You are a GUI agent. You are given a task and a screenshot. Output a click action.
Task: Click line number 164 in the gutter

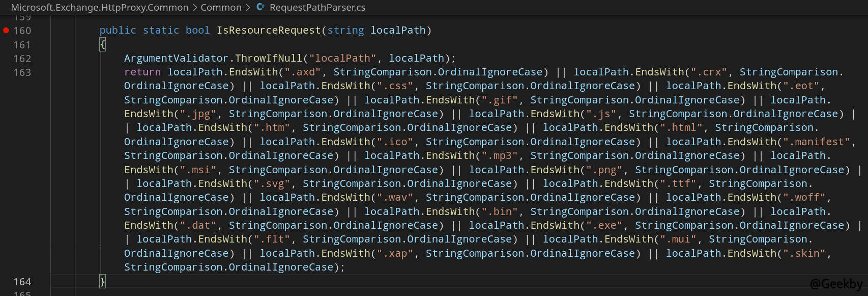coord(22,282)
